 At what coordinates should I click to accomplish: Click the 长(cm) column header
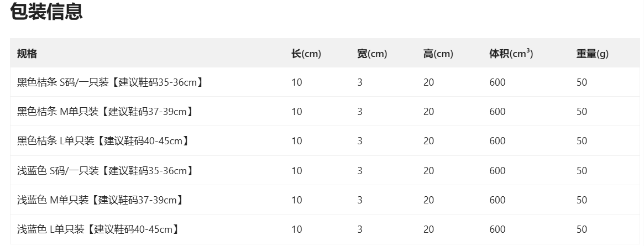click(x=306, y=54)
